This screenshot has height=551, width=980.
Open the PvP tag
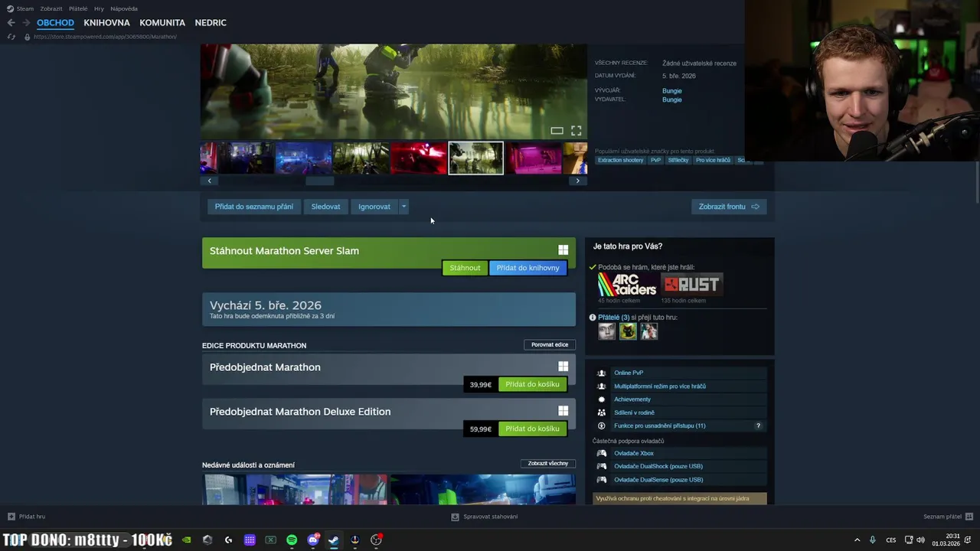[x=656, y=161]
